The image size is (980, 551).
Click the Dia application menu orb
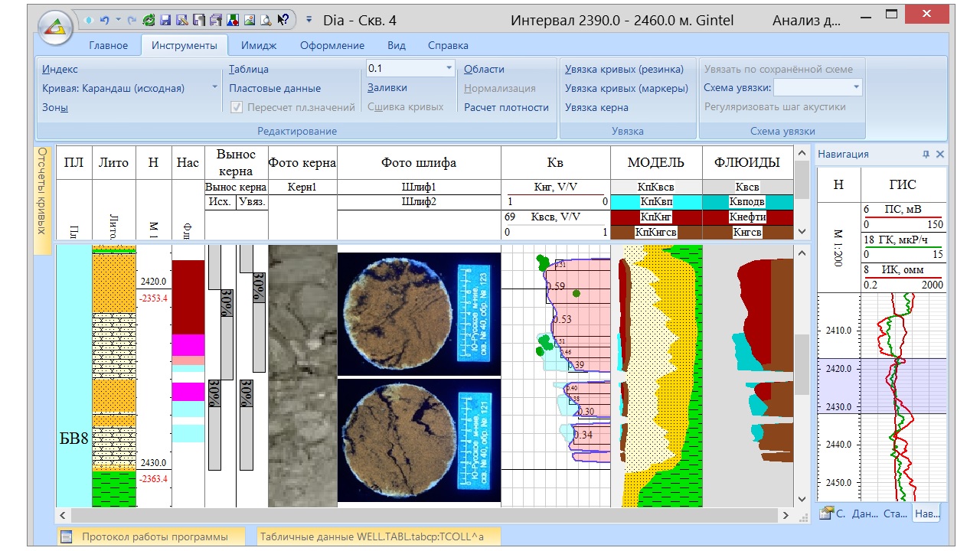pyautogui.click(x=56, y=27)
